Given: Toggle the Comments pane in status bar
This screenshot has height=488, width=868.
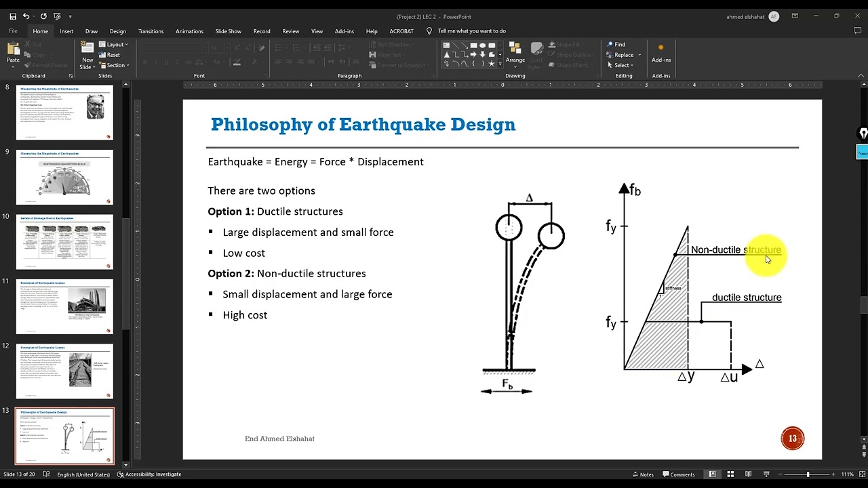Looking at the screenshot, I should pos(678,474).
